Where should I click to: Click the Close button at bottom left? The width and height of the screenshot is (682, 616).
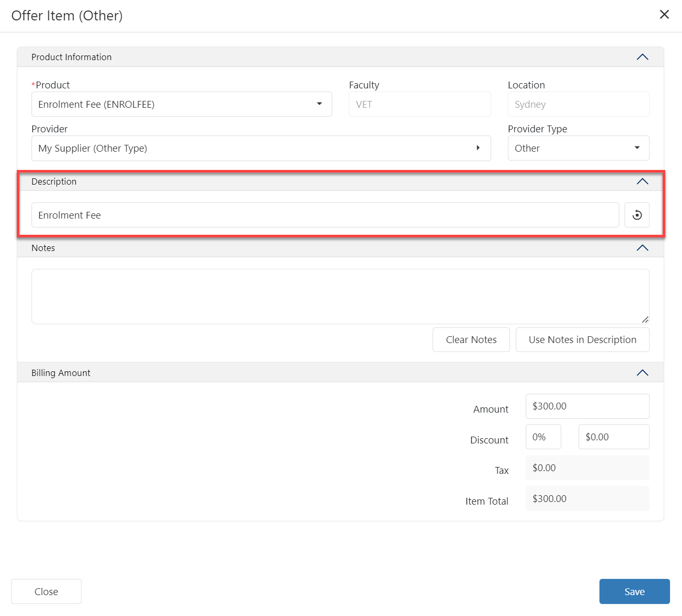pyautogui.click(x=46, y=591)
